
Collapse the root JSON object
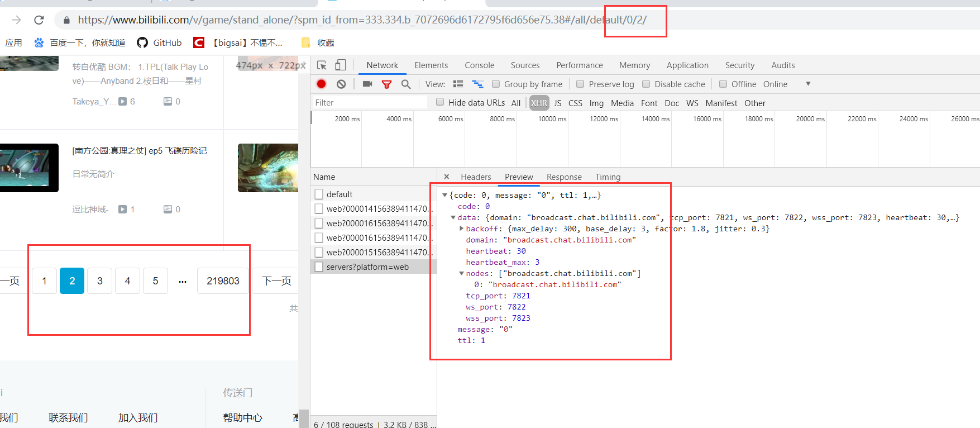point(444,195)
